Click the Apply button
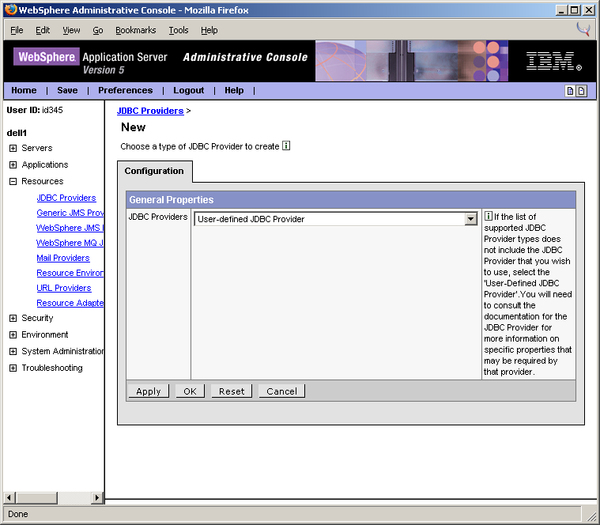This screenshot has height=525, width=600. click(x=148, y=391)
